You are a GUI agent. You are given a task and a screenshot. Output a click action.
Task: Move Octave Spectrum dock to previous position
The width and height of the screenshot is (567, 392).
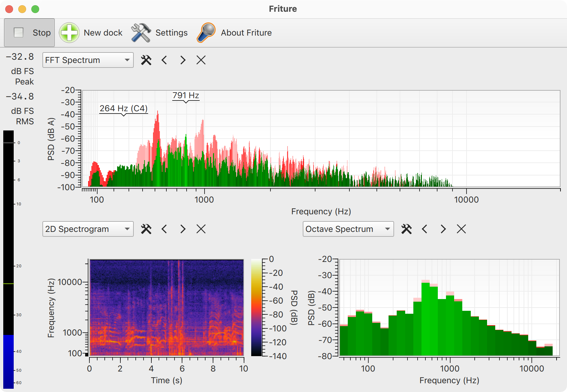(x=425, y=229)
